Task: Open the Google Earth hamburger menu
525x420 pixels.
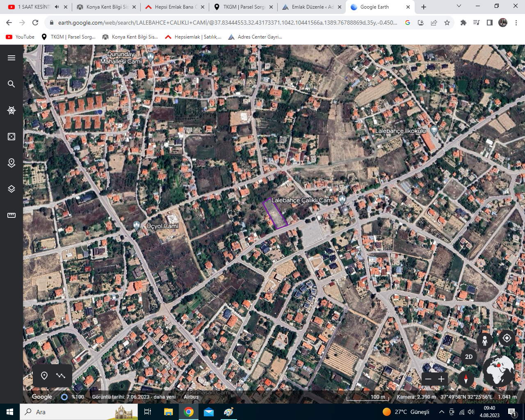Action: pos(11,58)
